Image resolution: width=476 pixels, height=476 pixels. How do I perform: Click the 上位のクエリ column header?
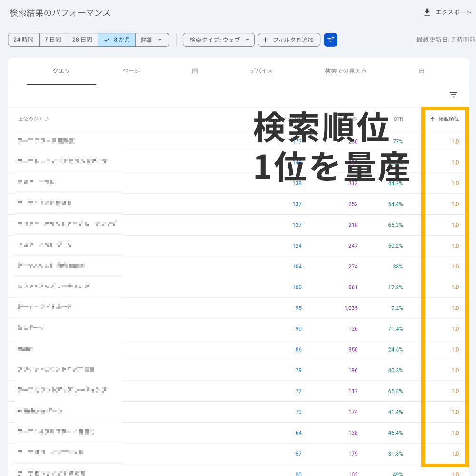33,119
